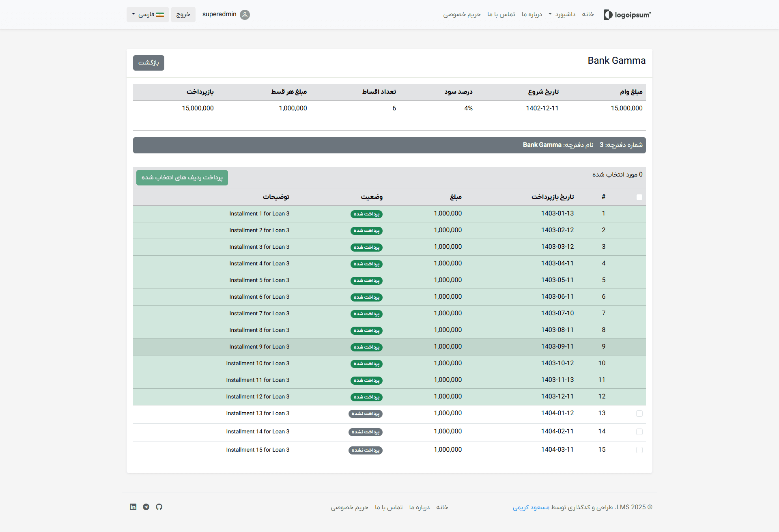Image resolution: width=779 pixels, height=532 pixels.
Task: Check the box for installment 15
Action: click(639, 450)
